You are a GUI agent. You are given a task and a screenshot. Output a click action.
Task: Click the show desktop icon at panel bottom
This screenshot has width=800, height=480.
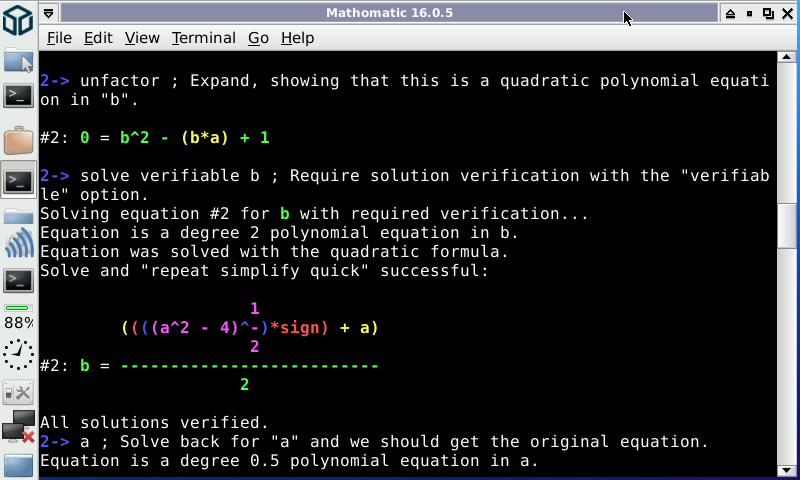18,465
